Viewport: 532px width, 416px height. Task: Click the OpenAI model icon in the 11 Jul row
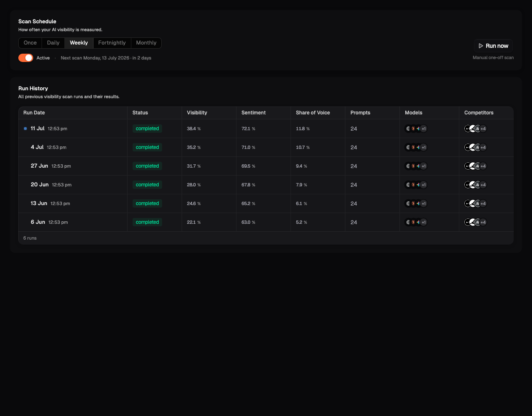[x=408, y=129]
